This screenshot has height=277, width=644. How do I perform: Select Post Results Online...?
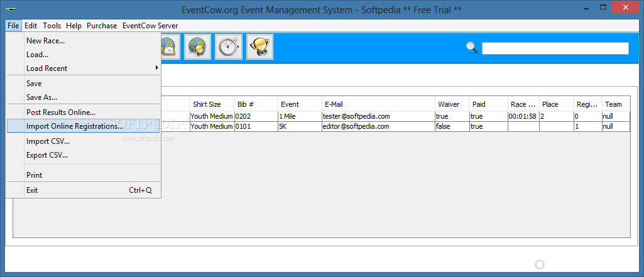click(x=84, y=112)
